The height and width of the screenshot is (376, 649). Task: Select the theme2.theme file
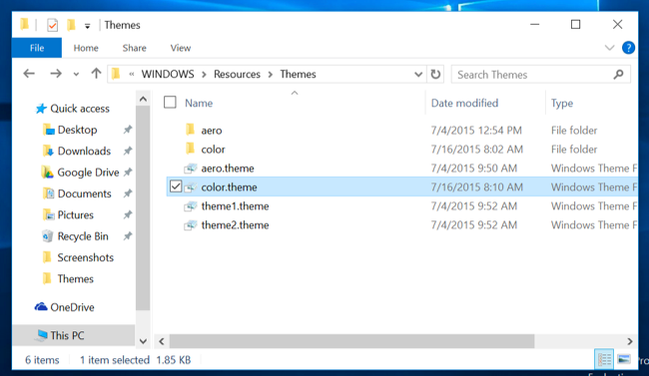tap(235, 225)
